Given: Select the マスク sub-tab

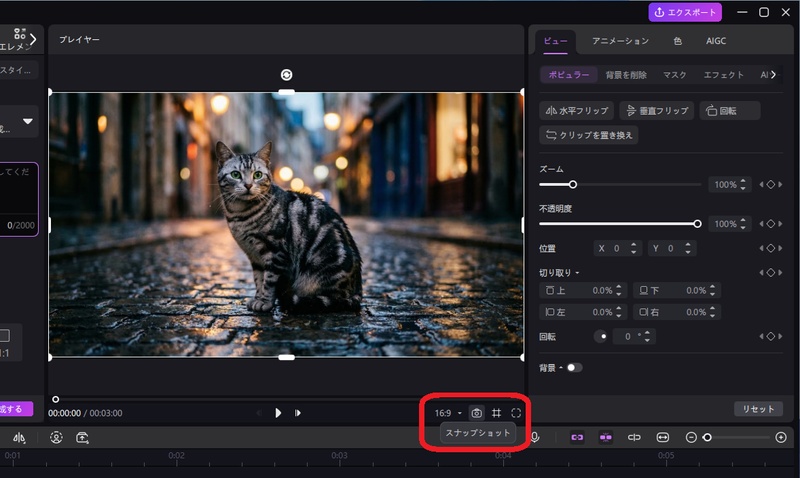Looking at the screenshot, I should tap(674, 74).
